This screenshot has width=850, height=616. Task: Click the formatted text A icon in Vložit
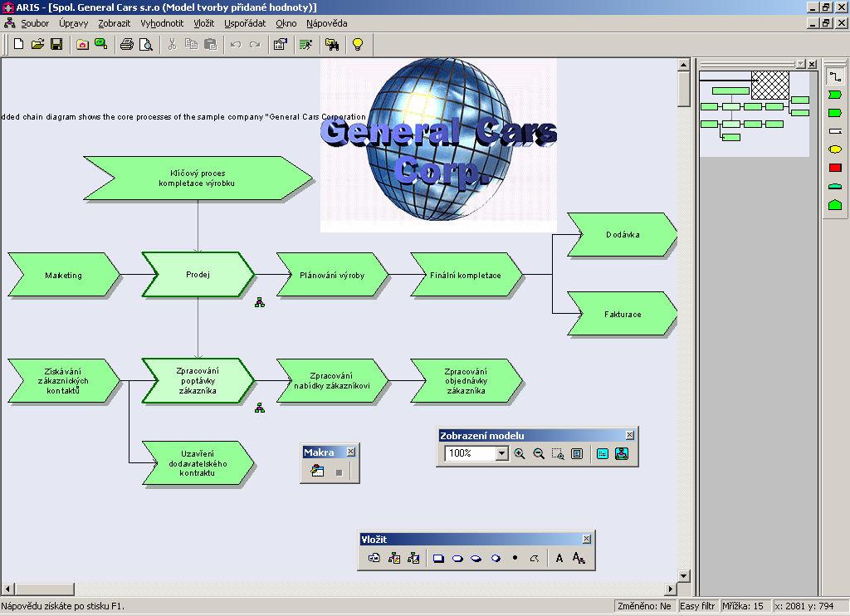(579, 558)
